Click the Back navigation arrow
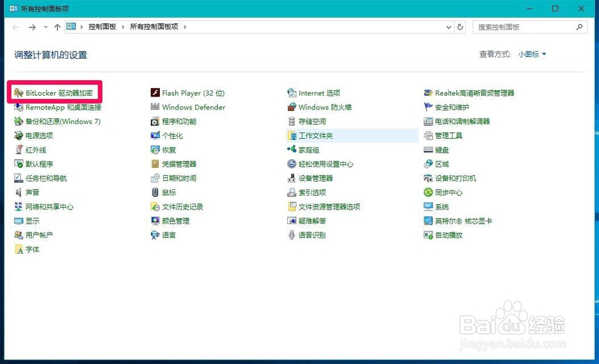This screenshot has height=364, width=599. tap(16, 27)
